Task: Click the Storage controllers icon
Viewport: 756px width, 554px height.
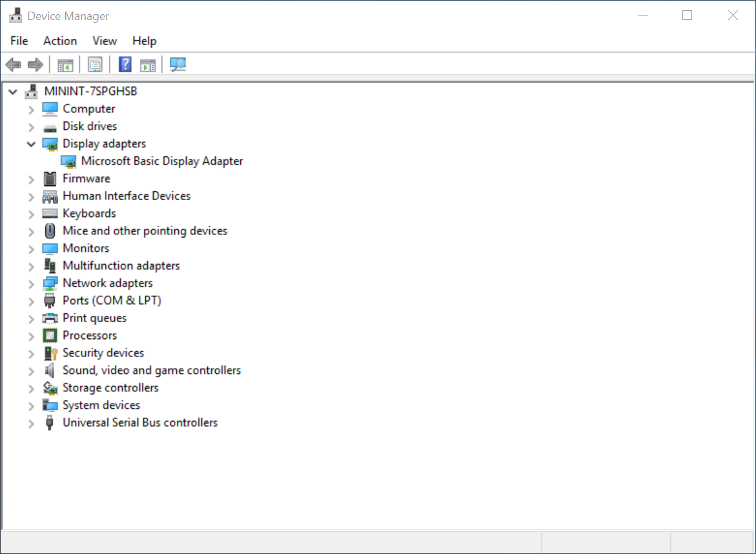Action: point(50,387)
